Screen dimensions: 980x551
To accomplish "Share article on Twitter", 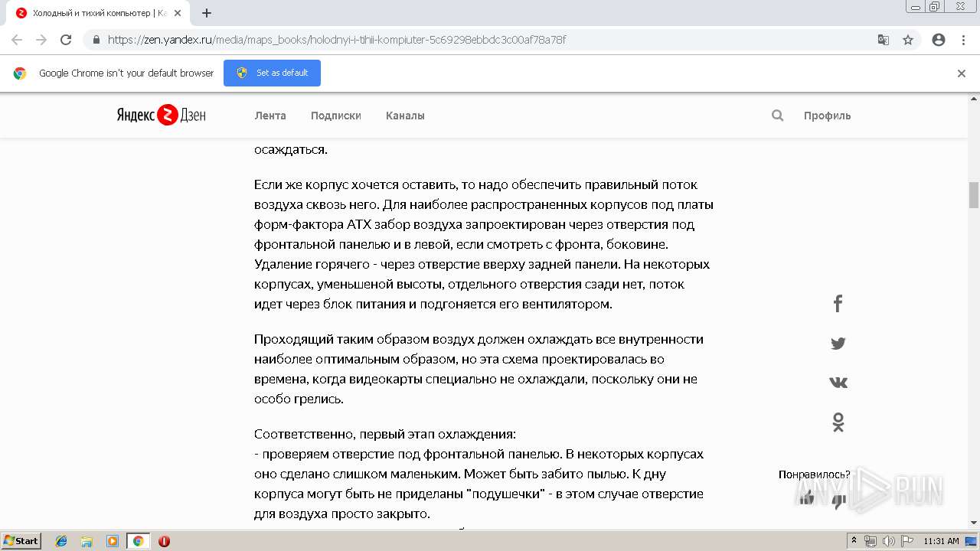I will click(838, 344).
